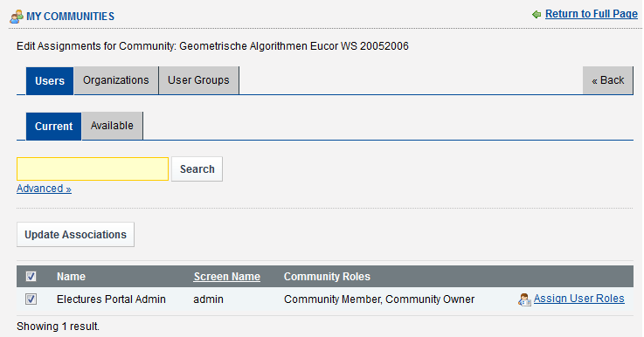
Task: Expand the Advanced » search link
Action: point(44,189)
